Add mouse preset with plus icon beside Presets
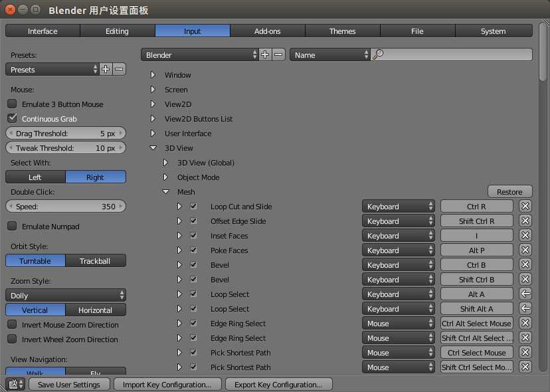Image resolution: width=550 pixels, height=392 pixels. (106, 70)
